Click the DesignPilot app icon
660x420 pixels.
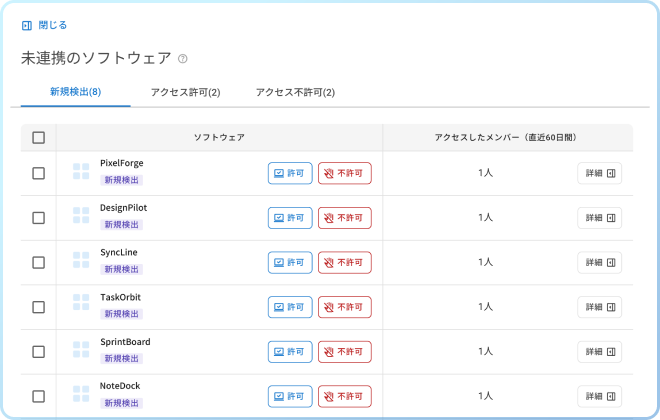point(81,217)
